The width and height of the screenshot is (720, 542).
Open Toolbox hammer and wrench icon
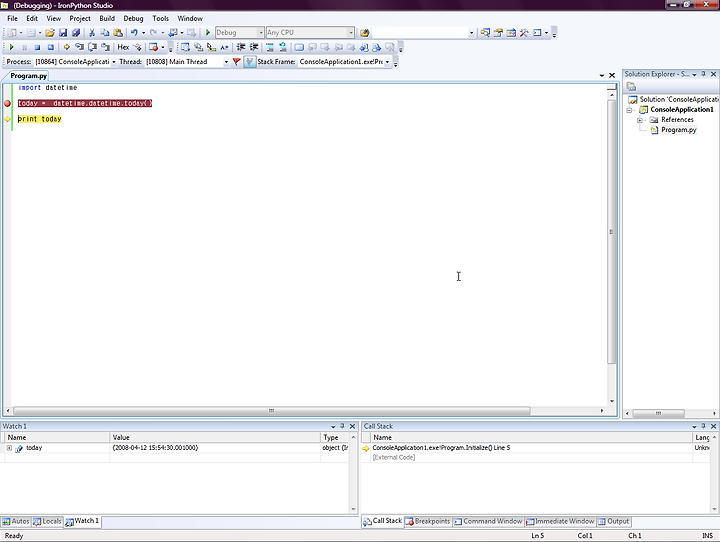[x=524, y=33]
